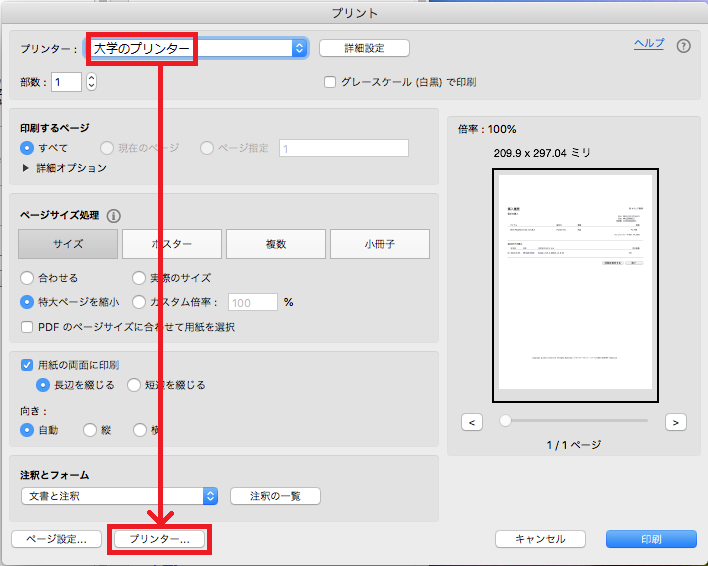Click the print preview page thumbnail
The height and width of the screenshot is (566, 708).
(x=574, y=285)
